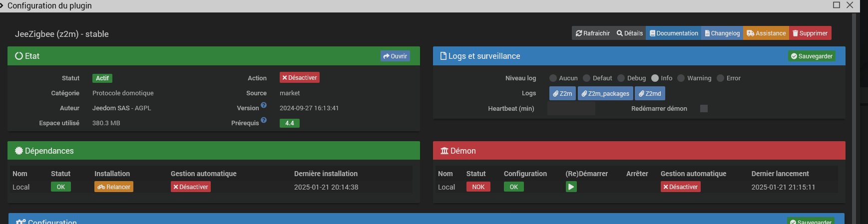Click Supprimer to delete the plugin
This screenshot has width=868, height=224.
(x=810, y=33)
